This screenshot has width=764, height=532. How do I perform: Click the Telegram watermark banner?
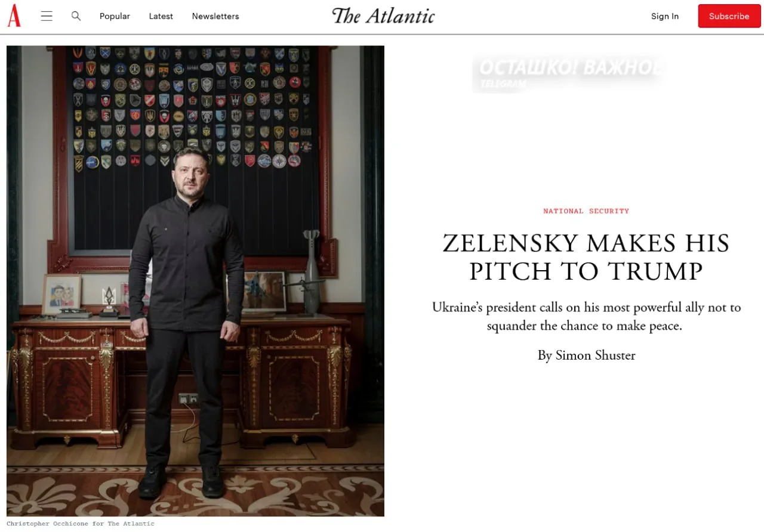click(x=567, y=74)
